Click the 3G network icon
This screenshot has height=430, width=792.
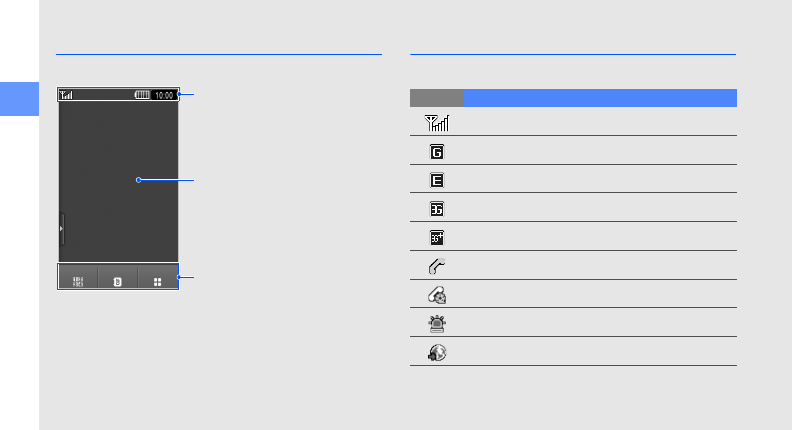437,209
